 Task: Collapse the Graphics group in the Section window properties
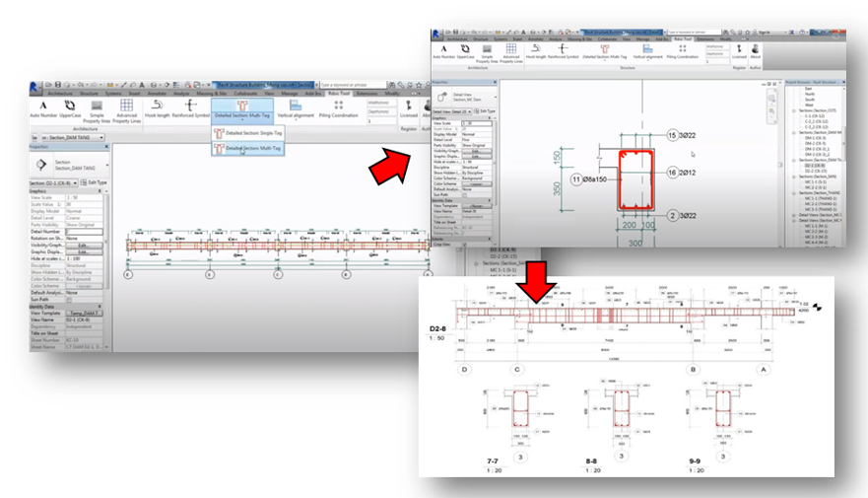[x=100, y=191]
